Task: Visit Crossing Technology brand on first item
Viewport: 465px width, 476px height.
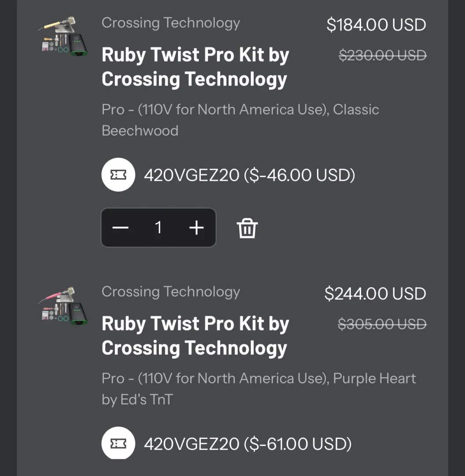Action: pos(171,22)
